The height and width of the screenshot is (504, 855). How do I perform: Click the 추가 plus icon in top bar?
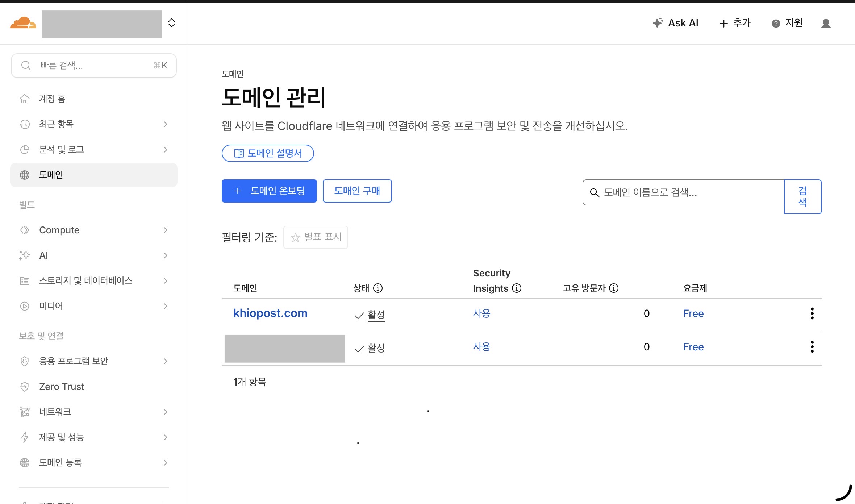[x=723, y=23]
